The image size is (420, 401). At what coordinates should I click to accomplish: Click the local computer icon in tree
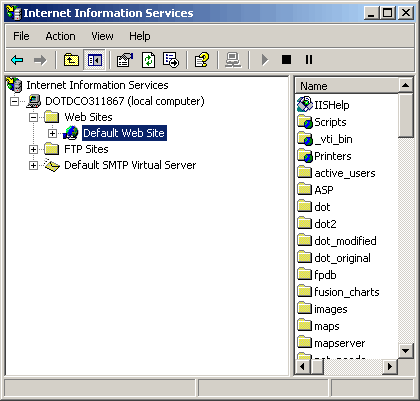pos(34,101)
